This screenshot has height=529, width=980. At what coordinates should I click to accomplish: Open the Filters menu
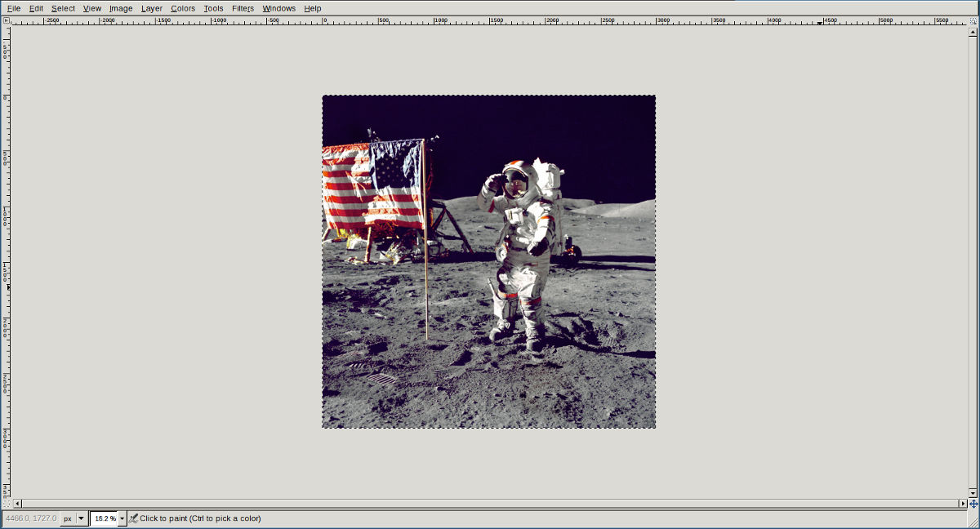point(243,8)
